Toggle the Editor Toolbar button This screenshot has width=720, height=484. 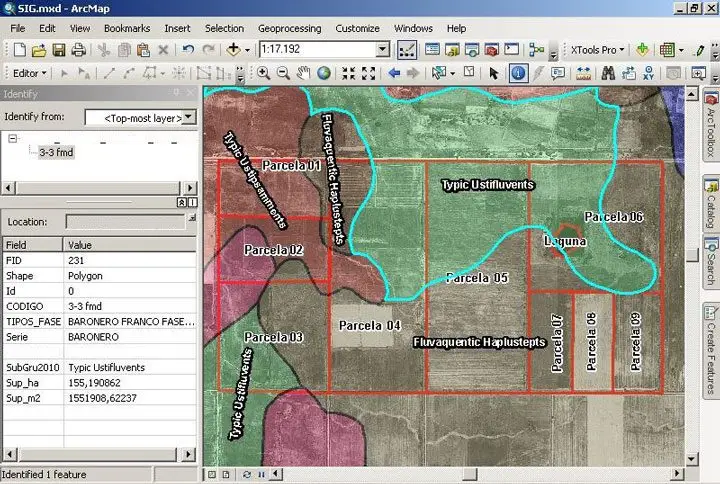pyautogui.click(x=407, y=49)
